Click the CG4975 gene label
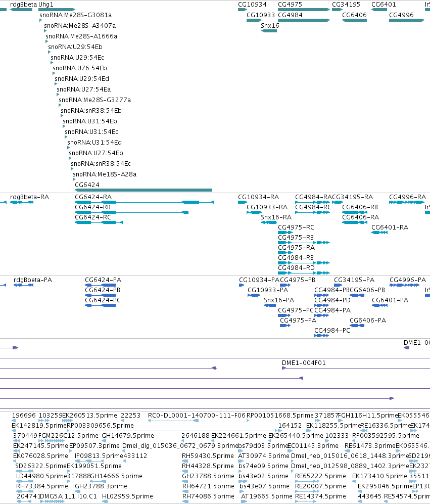The width and height of the screenshot is (430, 504). pyautogui.click(x=290, y=5)
